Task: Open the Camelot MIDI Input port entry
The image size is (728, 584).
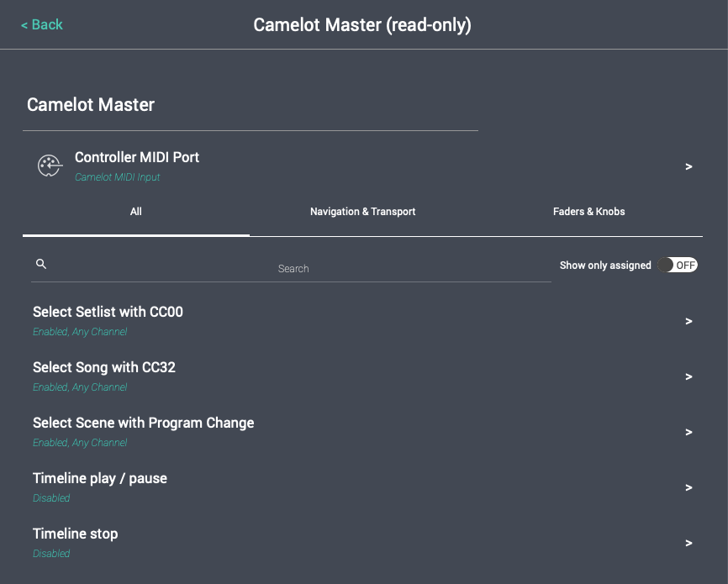Action: (117, 177)
